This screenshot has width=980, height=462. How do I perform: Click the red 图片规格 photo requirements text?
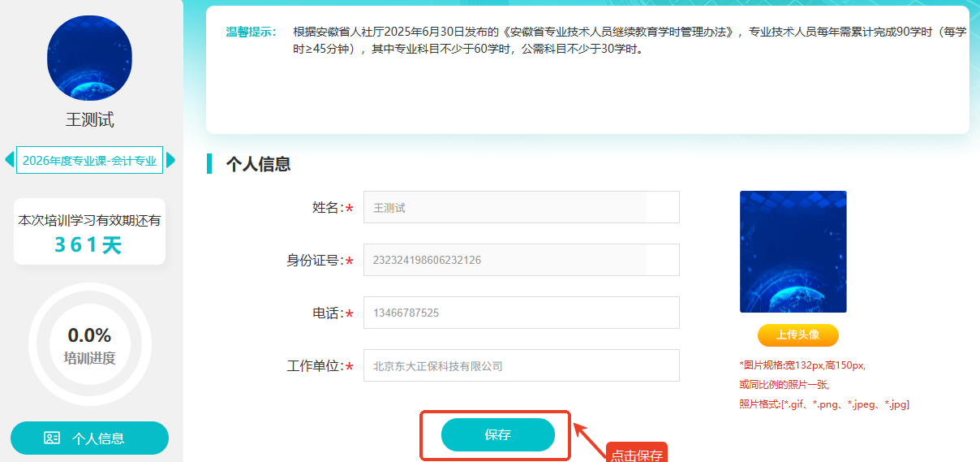point(824,385)
